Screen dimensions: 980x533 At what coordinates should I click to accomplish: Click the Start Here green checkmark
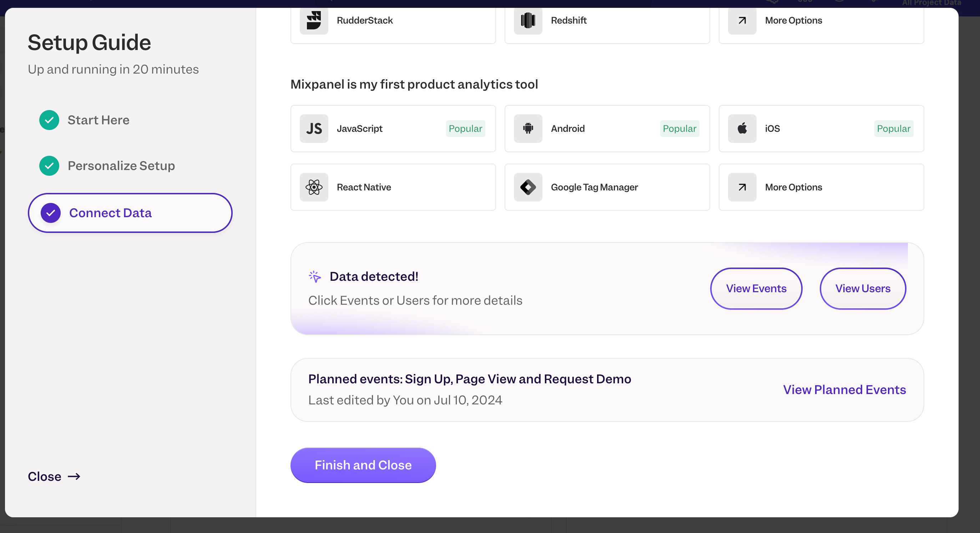pos(49,120)
